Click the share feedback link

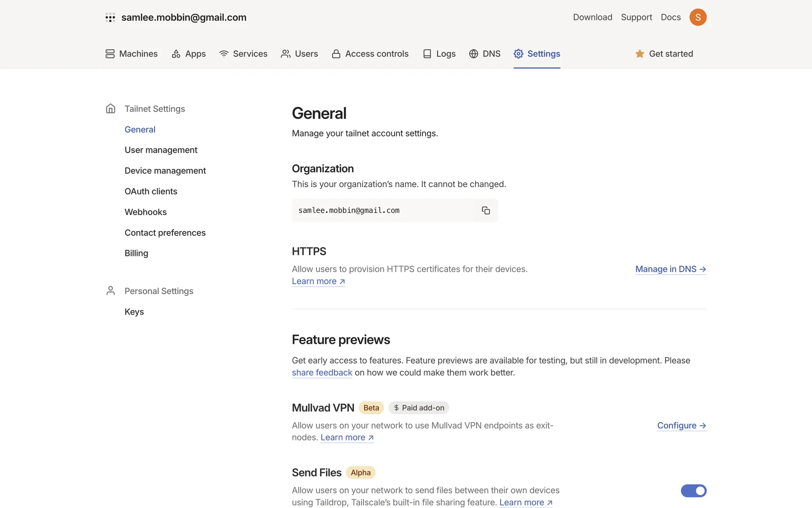tap(322, 373)
